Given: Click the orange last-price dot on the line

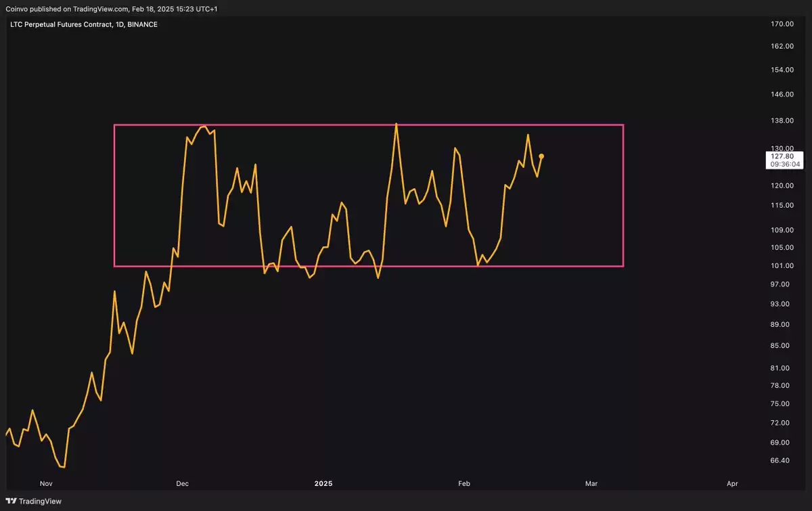Looking at the screenshot, I should [541, 156].
